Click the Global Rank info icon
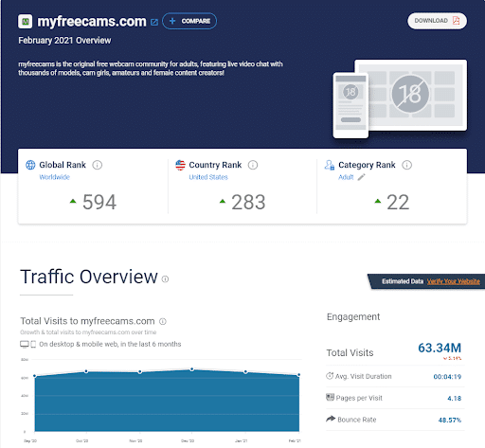The width and height of the screenshot is (485, 448). 98,165
